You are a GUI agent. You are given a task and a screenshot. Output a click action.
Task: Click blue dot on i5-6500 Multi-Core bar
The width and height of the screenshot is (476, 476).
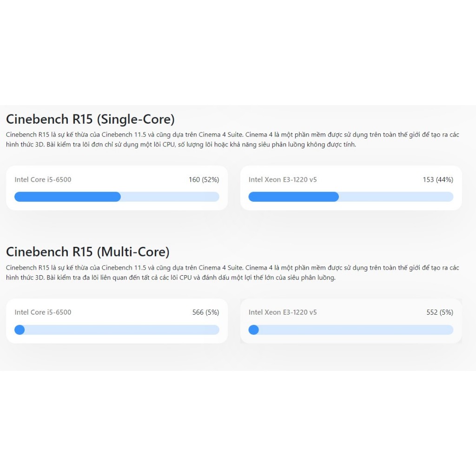[20, 330]
